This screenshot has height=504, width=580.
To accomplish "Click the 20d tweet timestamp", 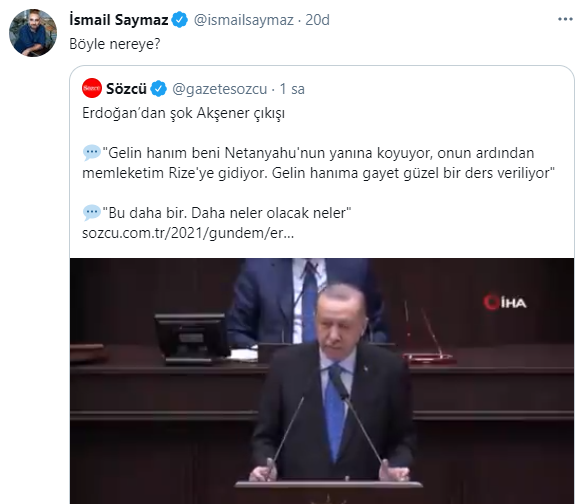I will [317, 20].
